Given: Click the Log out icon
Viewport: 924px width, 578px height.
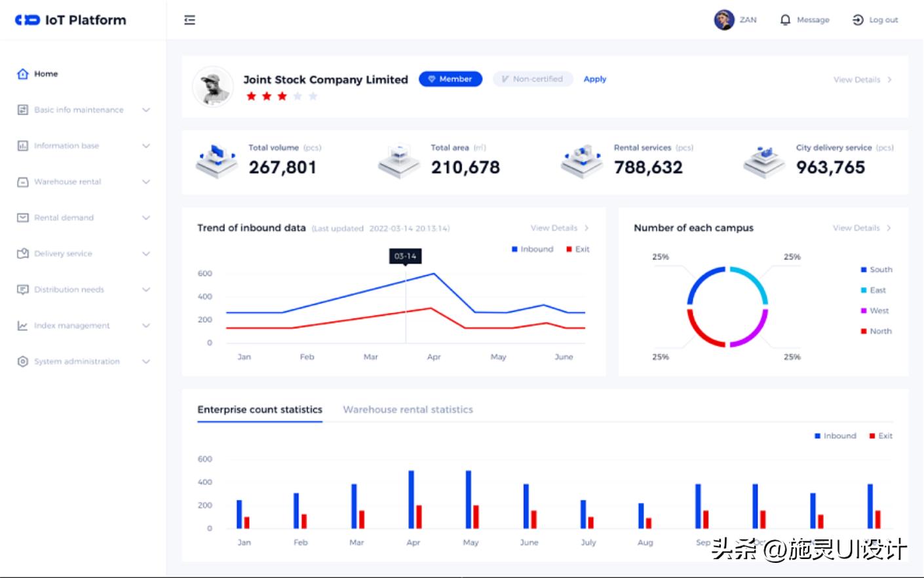Looking at the screenshot, I should [858, 20].
